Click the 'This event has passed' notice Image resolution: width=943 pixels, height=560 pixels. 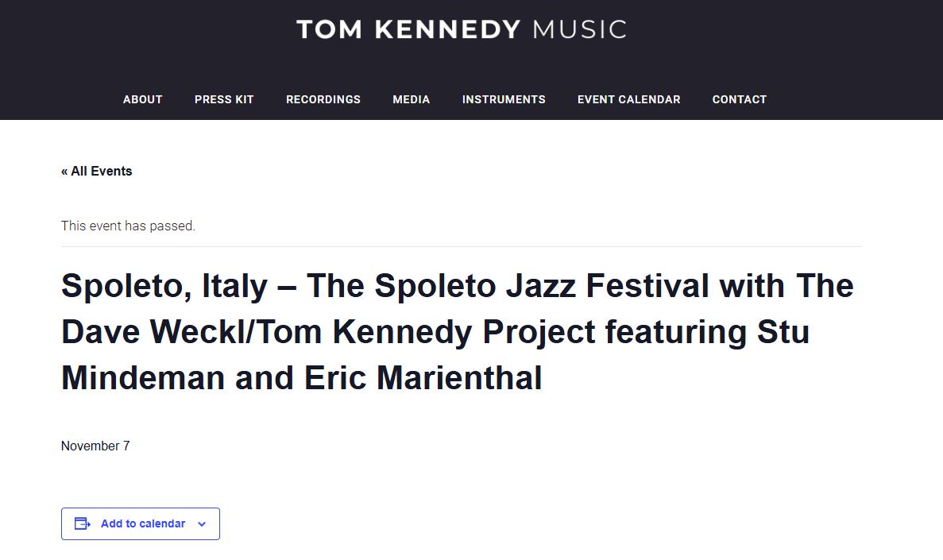128,226
